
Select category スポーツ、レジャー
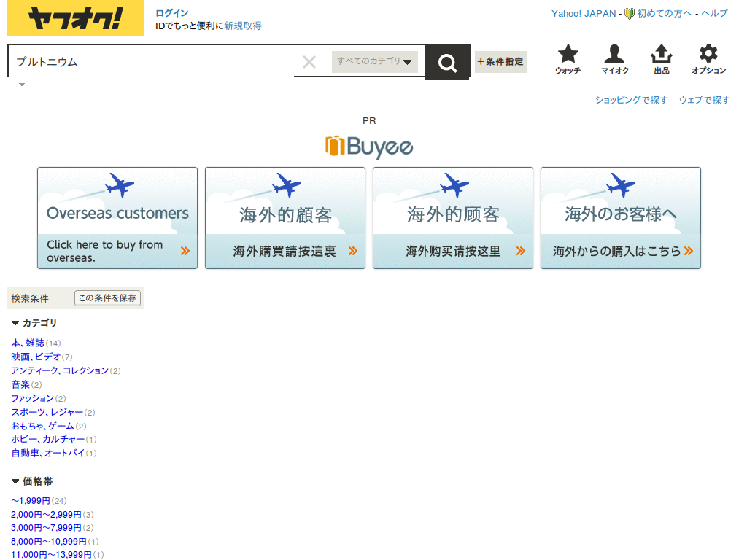point(47,412)
